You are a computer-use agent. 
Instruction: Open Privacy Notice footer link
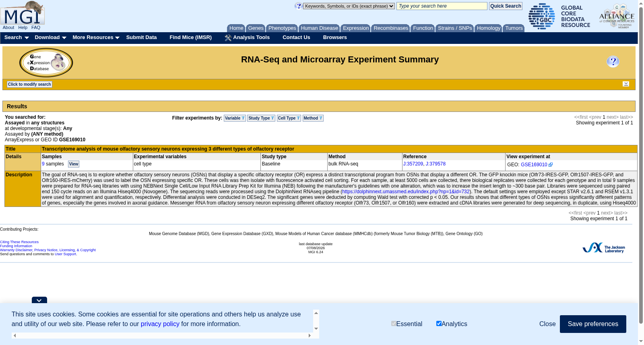(x=46, y=250)
